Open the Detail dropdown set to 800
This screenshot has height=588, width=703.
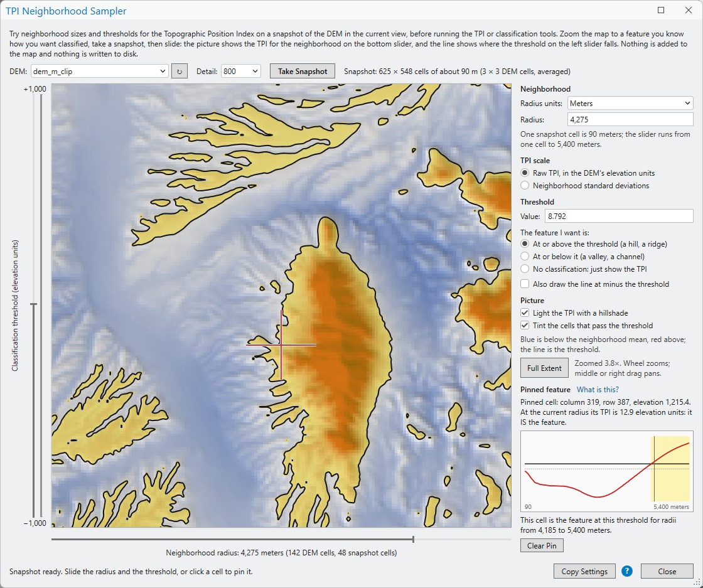pos(241,72)
